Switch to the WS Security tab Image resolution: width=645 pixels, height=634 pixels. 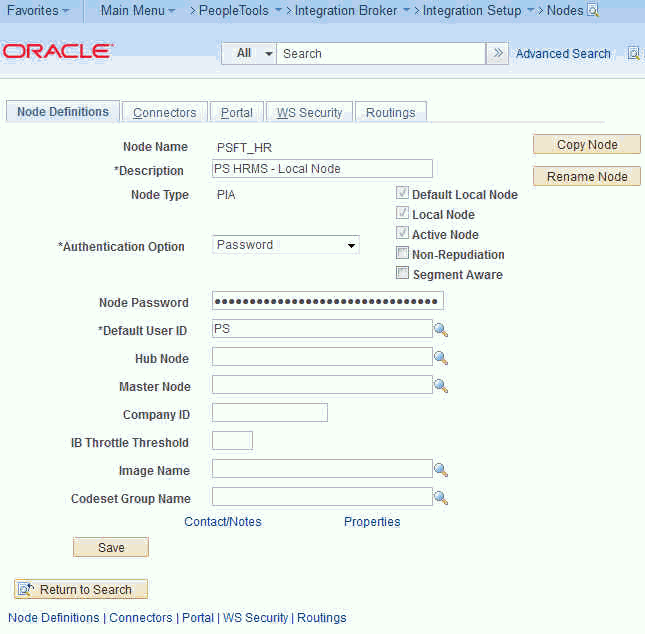309,112
